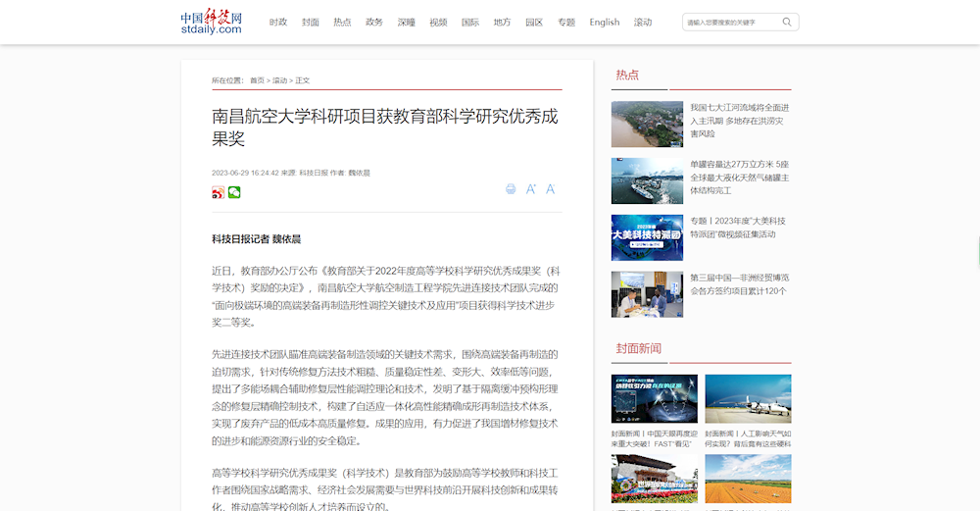
Task: Click the search magnifier icon
Action: [x=787, y=22]
